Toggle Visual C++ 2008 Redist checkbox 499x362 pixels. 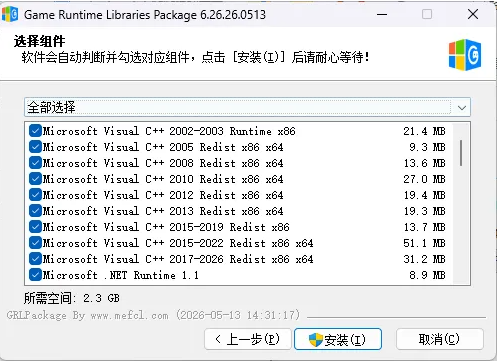pos(35,163)
